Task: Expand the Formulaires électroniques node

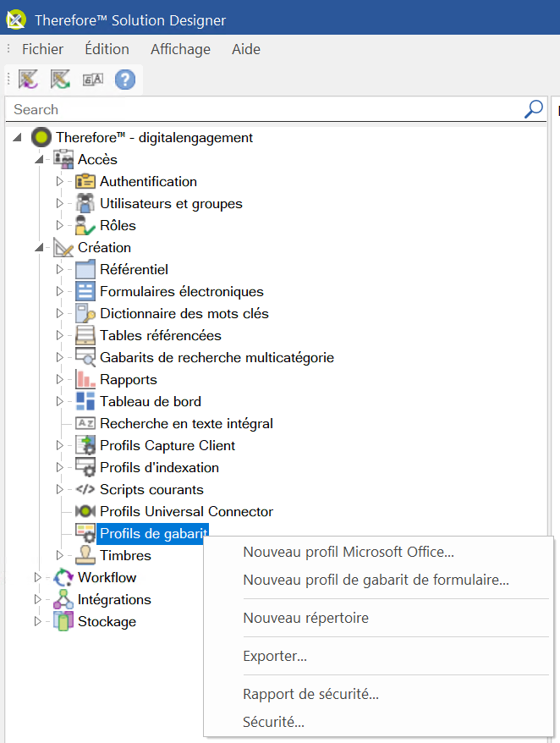Action: pos(60,291)
